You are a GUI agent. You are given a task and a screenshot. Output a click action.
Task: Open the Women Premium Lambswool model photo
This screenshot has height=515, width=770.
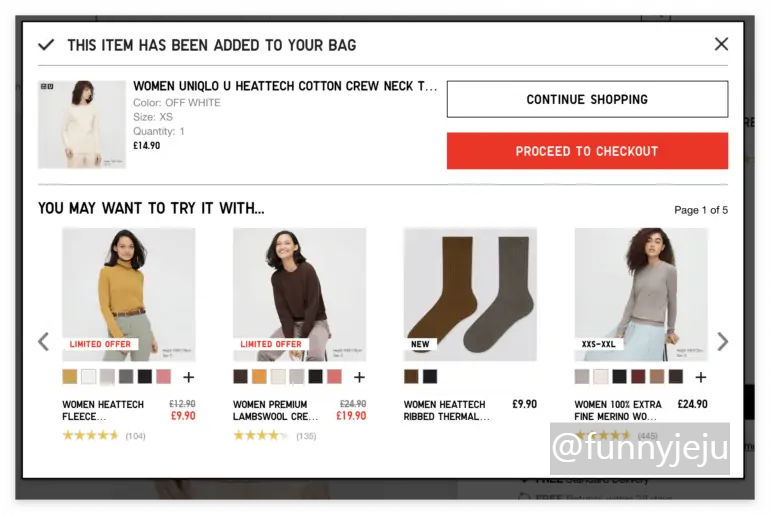pyautogui.click(x=300, y=294)
